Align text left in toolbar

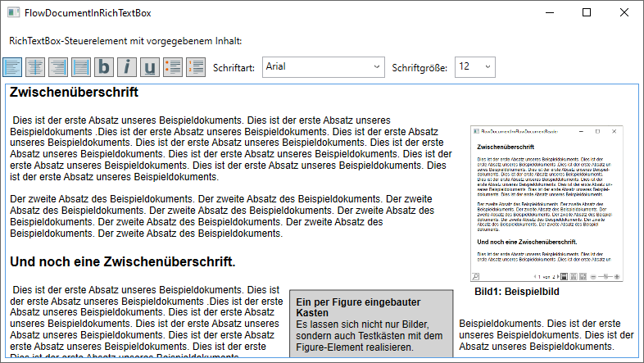(x=12, y=67)
